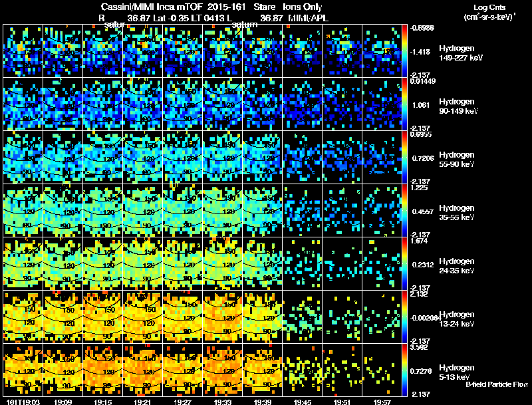
Task: Click the '(cm²-sr-s-keV)' units label
Action: tap(489, 17)
